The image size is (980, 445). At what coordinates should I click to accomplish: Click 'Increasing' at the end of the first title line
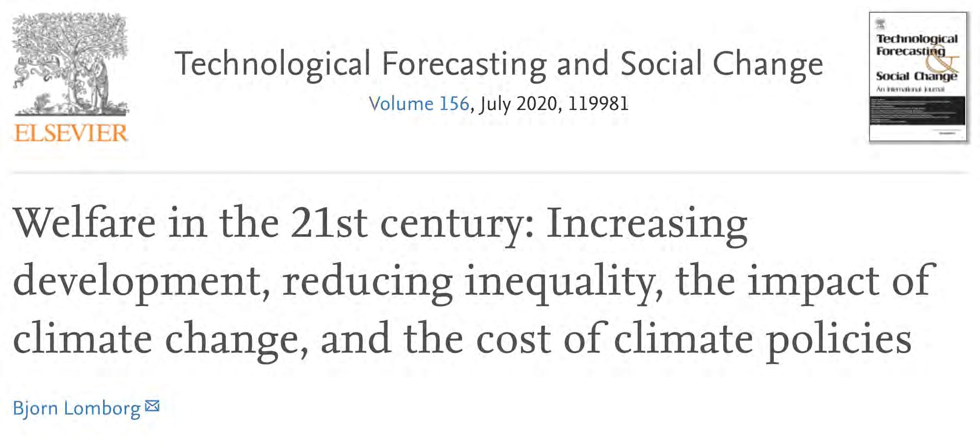click(647, 223)
